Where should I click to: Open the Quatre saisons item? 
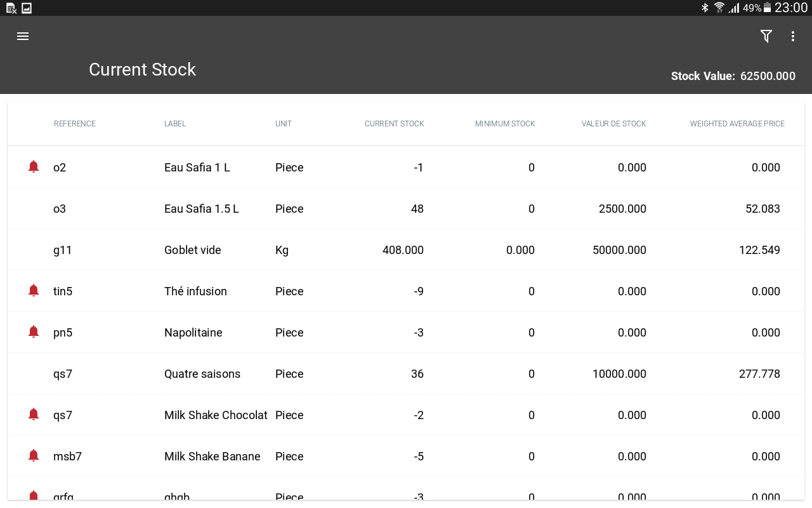coord(202,374)
